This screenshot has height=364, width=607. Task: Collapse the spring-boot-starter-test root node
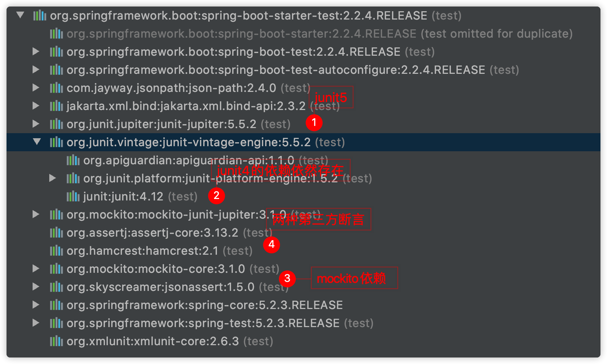click(20, 16)
